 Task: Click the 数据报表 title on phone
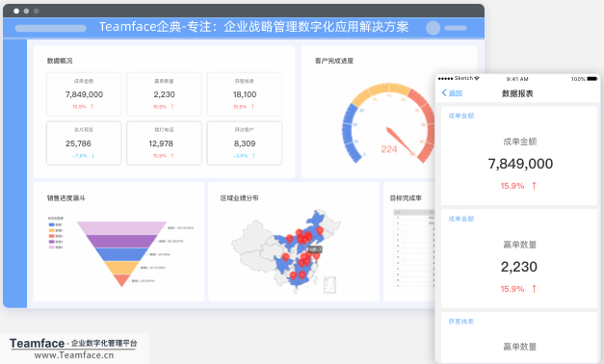click(517, 93)
